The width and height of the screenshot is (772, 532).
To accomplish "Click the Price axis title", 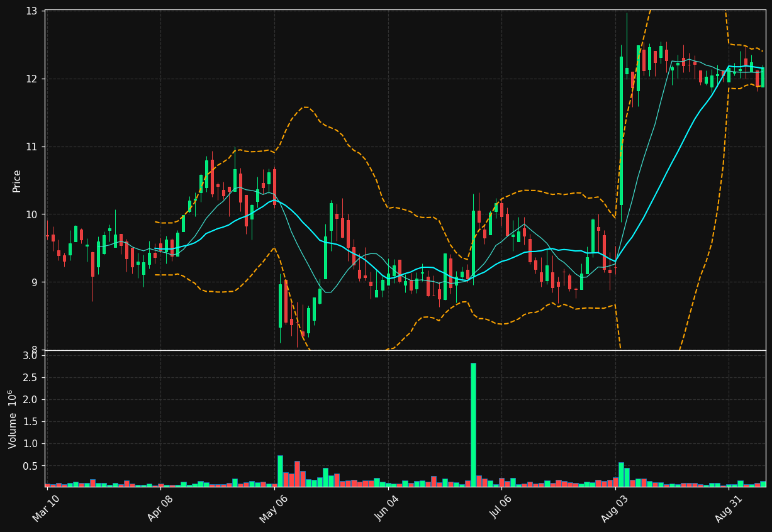I will point(17,180).
